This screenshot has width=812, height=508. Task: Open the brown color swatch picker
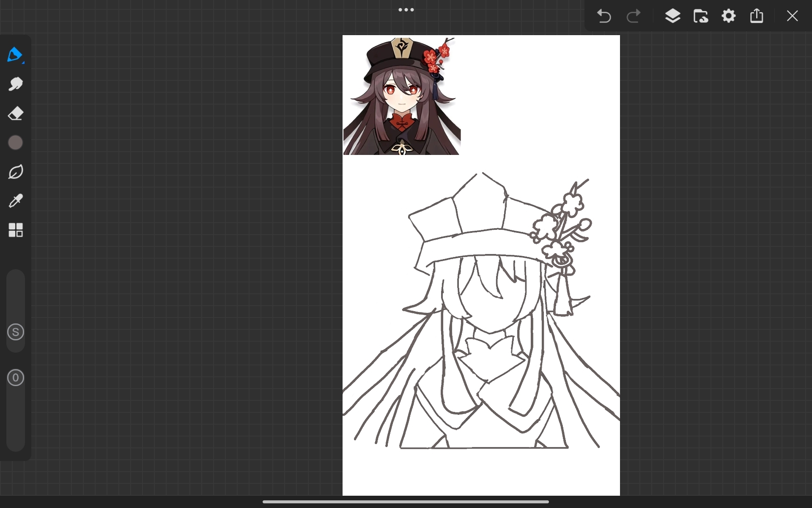coord(15,143)
